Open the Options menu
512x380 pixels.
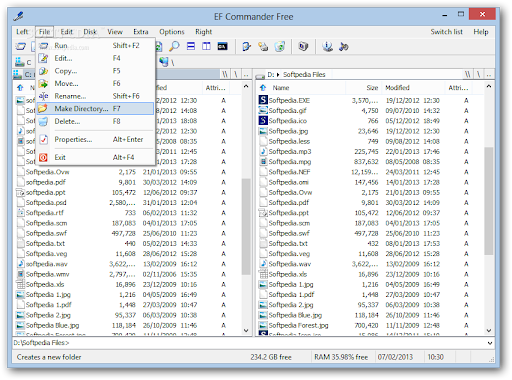point(172,32)
